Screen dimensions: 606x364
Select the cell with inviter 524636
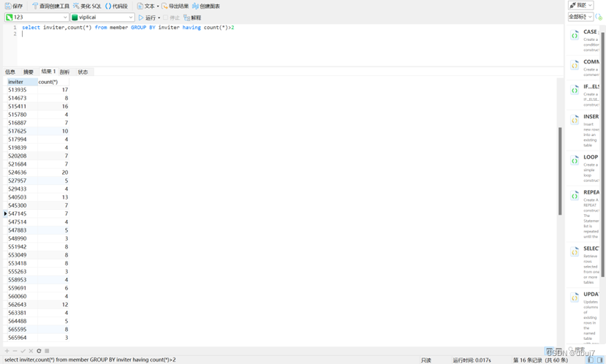pos(23,172)
